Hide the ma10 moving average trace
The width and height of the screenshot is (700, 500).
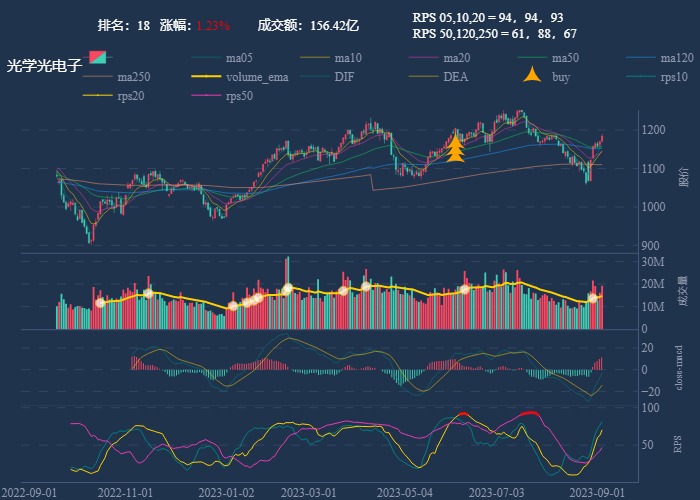[347, 57]
